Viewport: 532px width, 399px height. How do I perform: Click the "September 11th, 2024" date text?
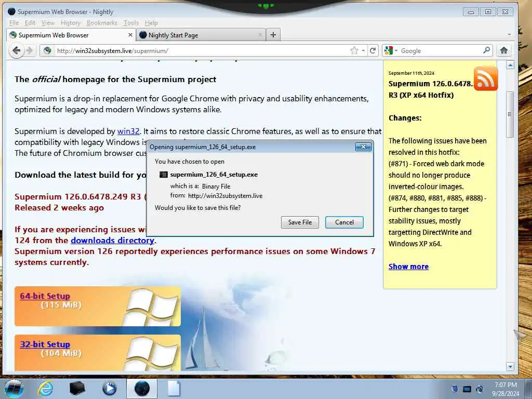click(411, 73)
